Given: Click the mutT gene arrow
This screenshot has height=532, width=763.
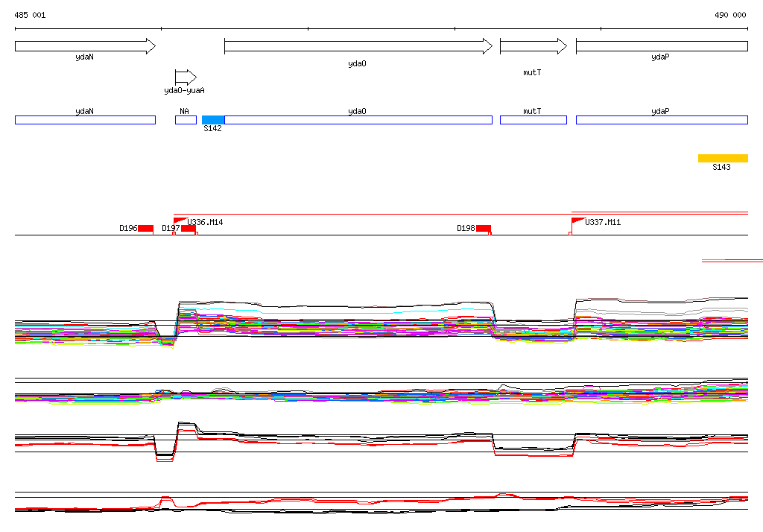Looking at the screenshot, I should [533, 46].
